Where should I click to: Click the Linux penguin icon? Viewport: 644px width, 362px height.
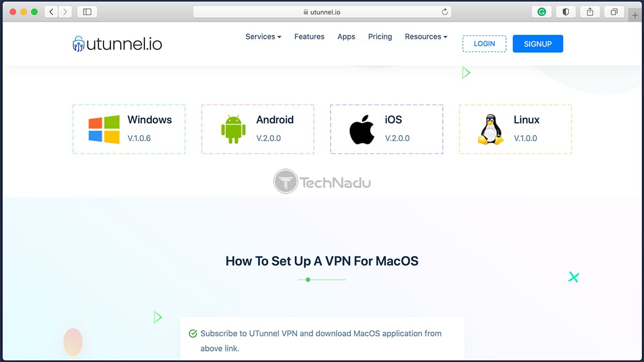491,129
